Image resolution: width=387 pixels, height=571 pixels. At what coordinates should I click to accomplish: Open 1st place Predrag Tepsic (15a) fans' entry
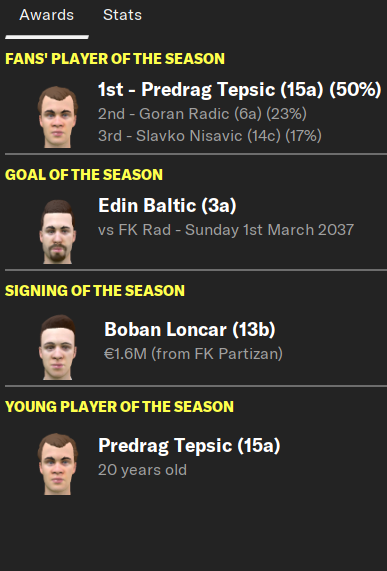(x=240, y=90)
